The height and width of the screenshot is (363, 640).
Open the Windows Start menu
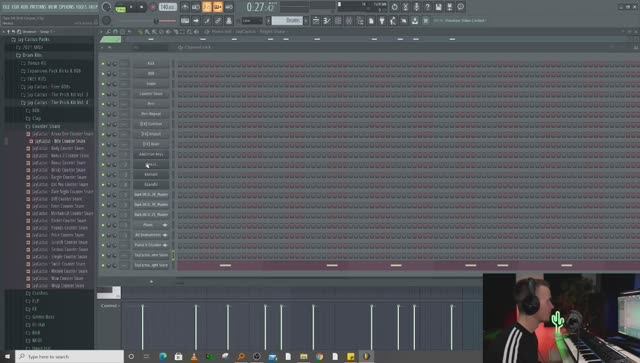[7, 356]
